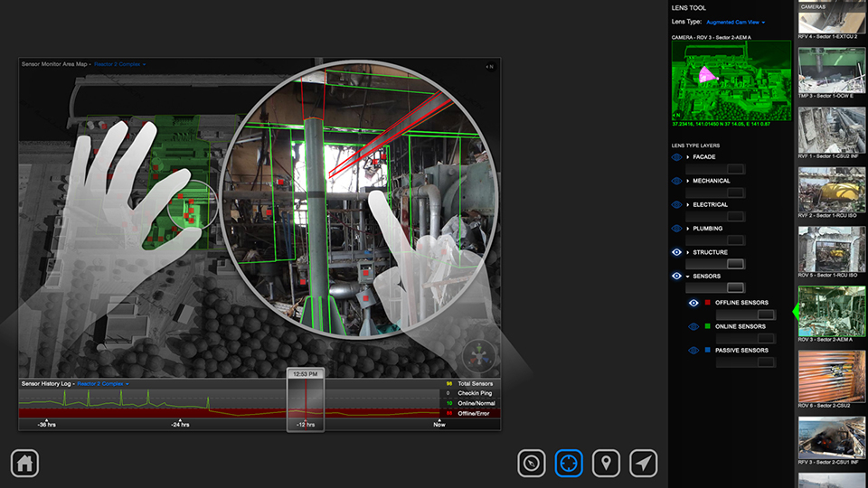Jump to the Now timeline mark
This screenshot has height=488, width=868.
439,425
